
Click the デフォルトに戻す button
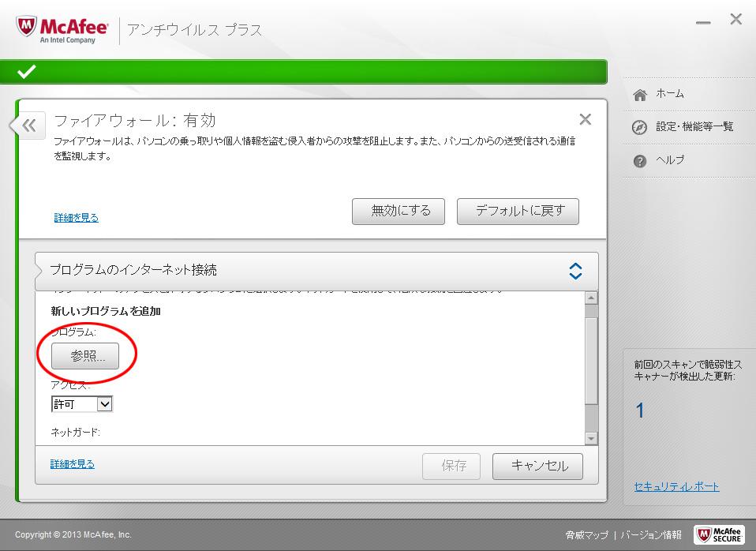point(518,211)
